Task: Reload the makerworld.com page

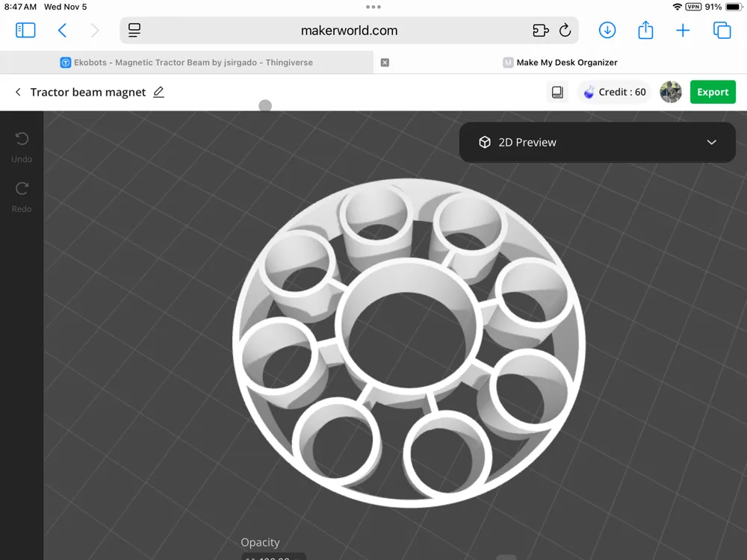Action: pos(565,31)
